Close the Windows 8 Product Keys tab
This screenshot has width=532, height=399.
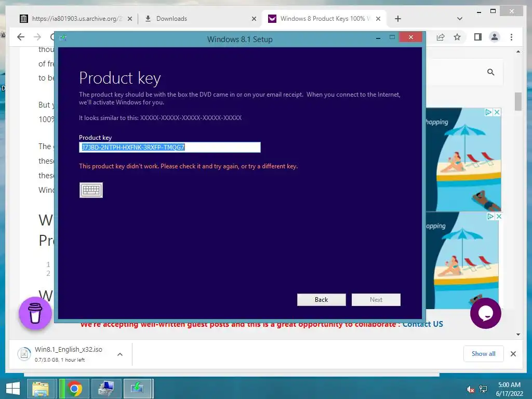(378, 19)
